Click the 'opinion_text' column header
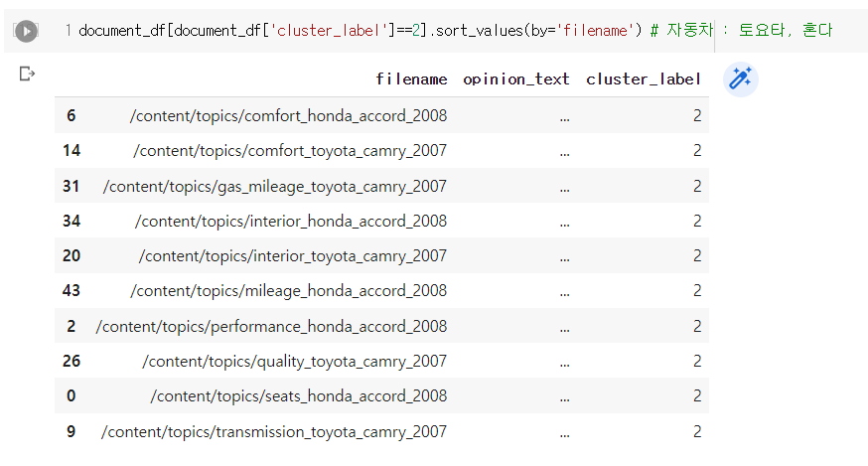Screen dimensions: 868x466 [x=515, y=79]
